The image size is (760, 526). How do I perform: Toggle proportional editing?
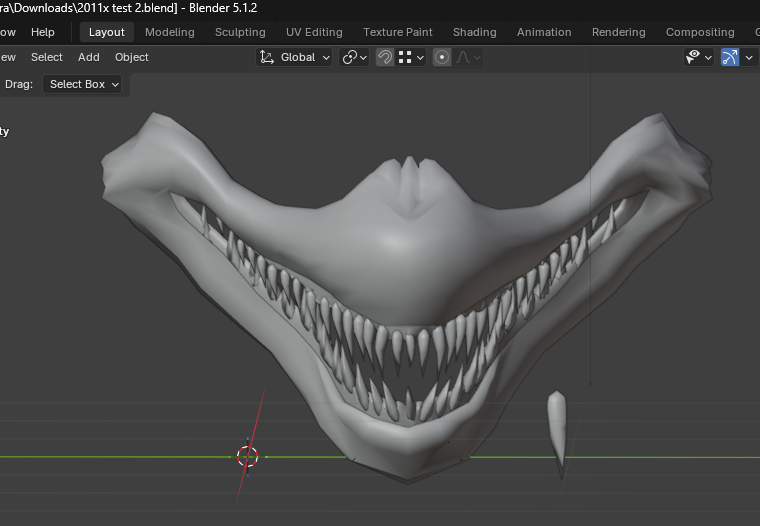pyautogui.click(x=442, y=57)
